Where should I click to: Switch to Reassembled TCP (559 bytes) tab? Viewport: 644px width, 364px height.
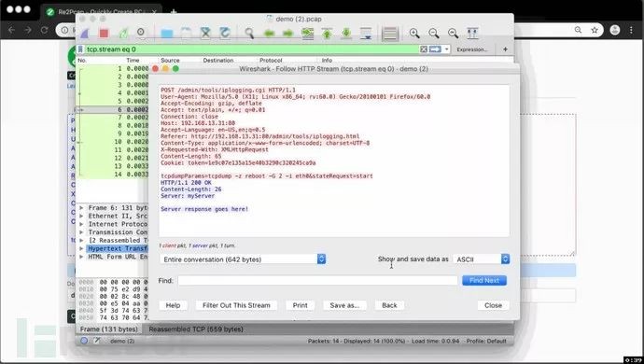(196, 329)
